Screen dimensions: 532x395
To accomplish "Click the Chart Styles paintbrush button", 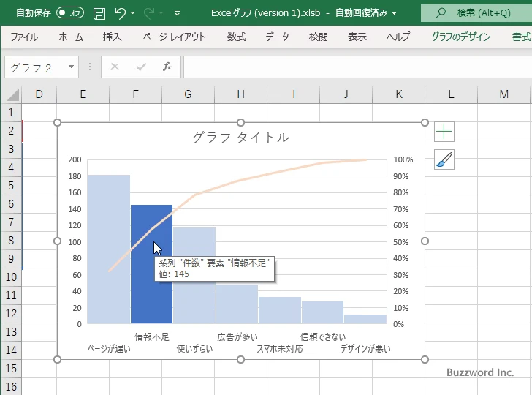I will point(444,159).
